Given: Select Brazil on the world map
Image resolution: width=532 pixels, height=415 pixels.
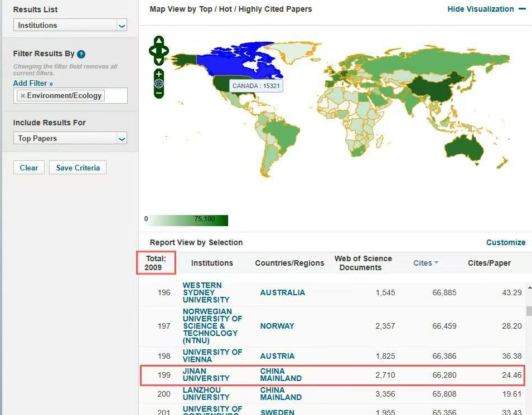Looking at the screenshot, I should point(281,134).
